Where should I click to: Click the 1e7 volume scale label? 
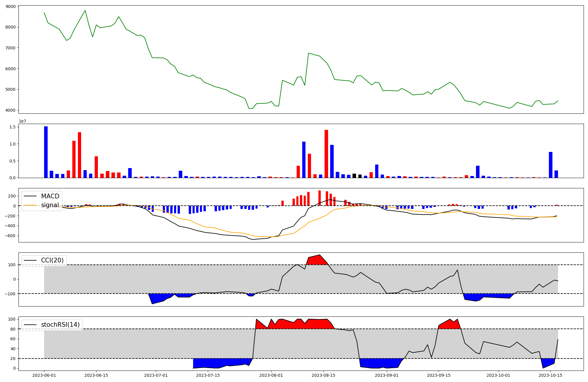[22, 121]
